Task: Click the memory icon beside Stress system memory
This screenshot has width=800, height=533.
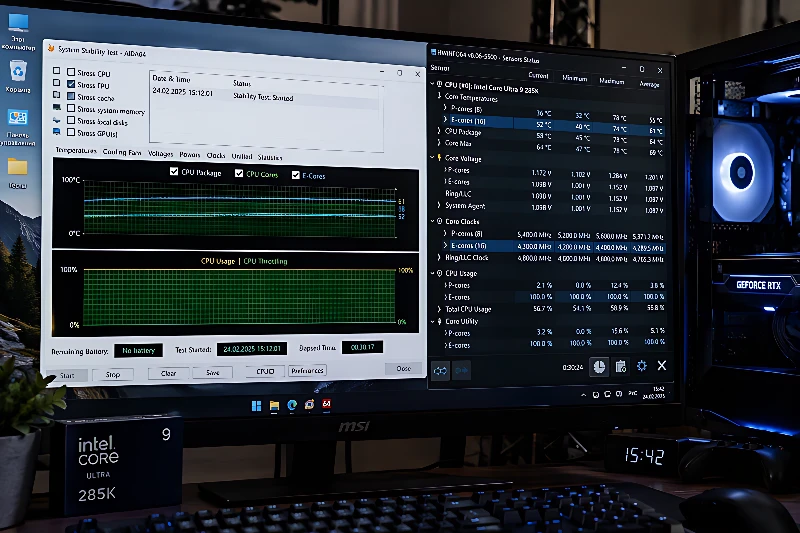Action: pyautogui.click(x=57, y=107)
